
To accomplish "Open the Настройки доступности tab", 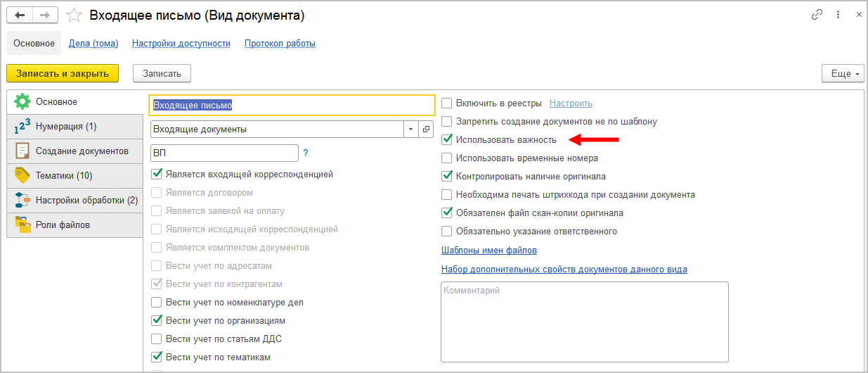I will click(x=181, y=43).
